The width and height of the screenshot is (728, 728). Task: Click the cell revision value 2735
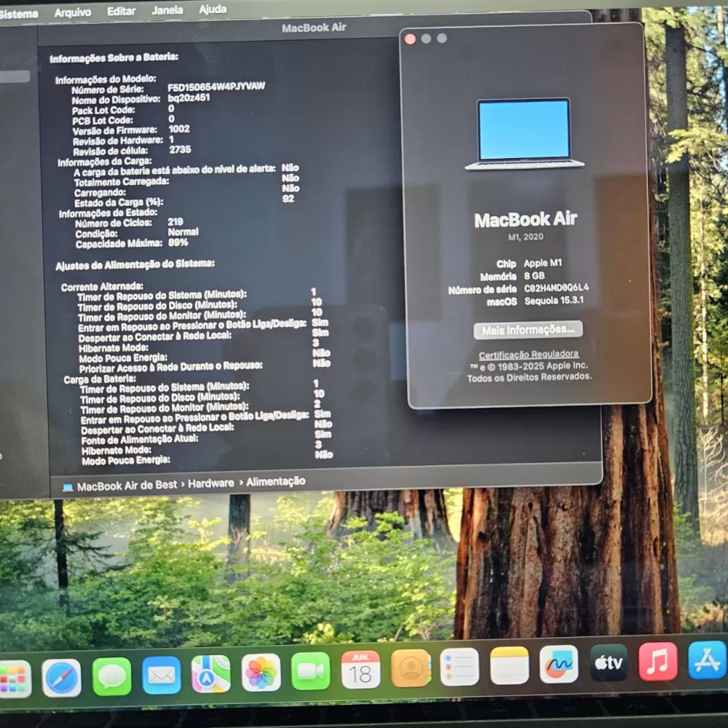pyautogui.click(x=180, y=149)
